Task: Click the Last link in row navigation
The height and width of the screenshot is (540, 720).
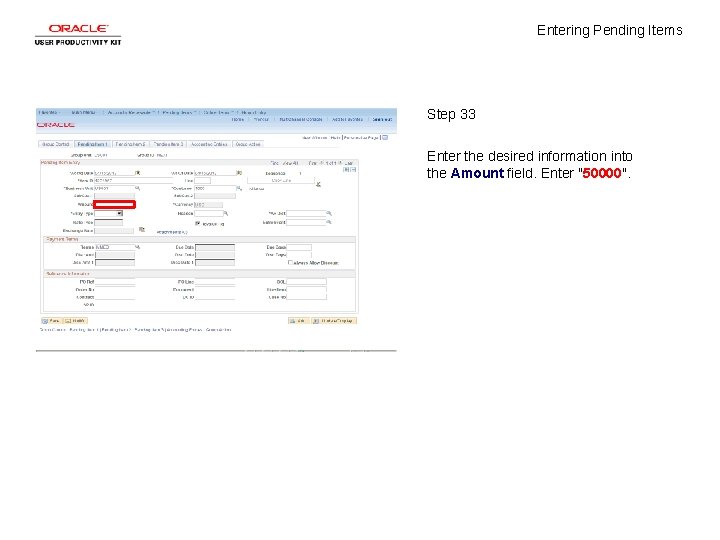Action: [349, 163]
